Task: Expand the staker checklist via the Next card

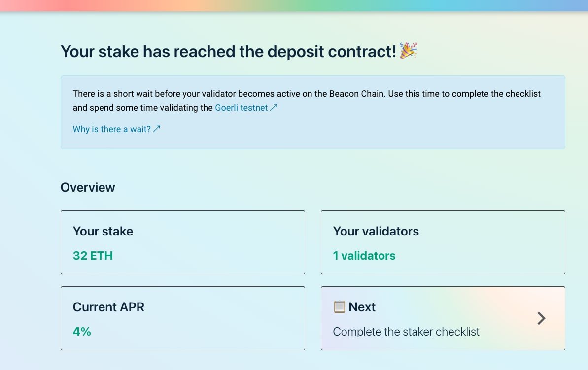Action: point(443,318)
